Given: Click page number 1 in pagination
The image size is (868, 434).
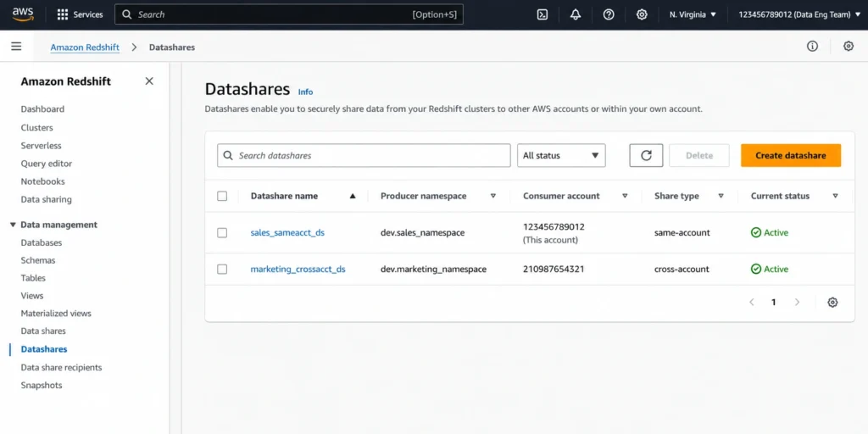Looking at the screenshot, I should (774, 303).
